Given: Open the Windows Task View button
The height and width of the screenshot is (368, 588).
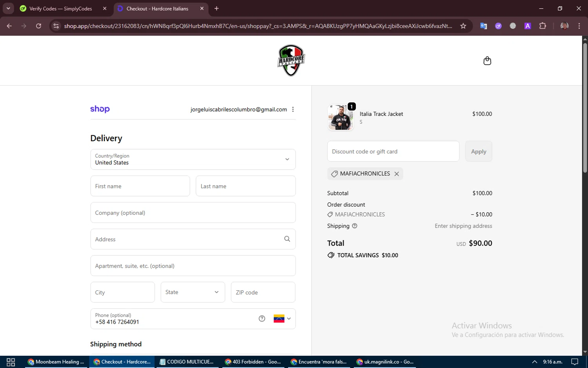Looking at the screenshot, I should click(11, 362).
